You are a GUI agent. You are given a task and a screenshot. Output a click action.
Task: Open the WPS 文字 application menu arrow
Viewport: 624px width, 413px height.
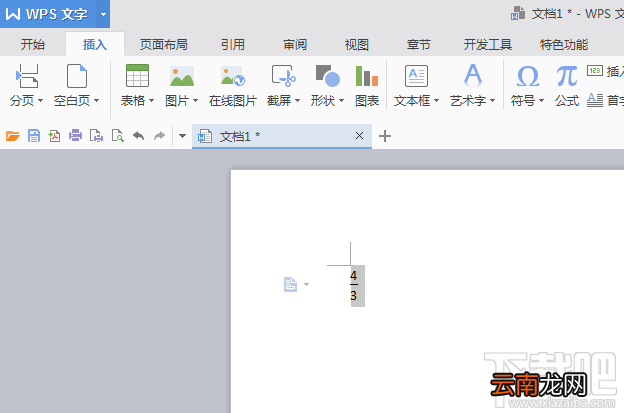tap(103, 14)
